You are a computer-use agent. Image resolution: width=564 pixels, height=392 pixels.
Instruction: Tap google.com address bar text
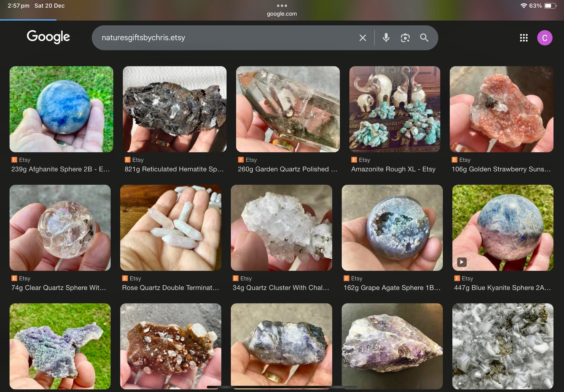point(282,14)
